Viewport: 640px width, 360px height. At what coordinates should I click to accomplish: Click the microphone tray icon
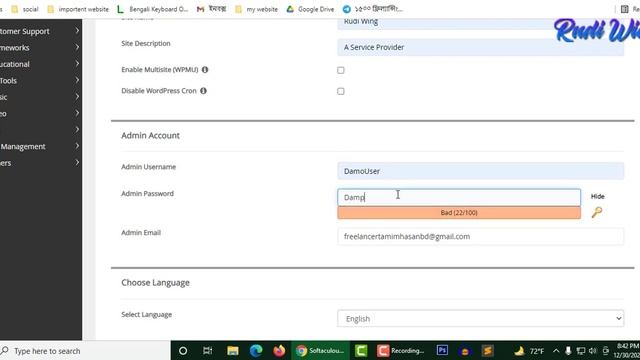point(568,351)
